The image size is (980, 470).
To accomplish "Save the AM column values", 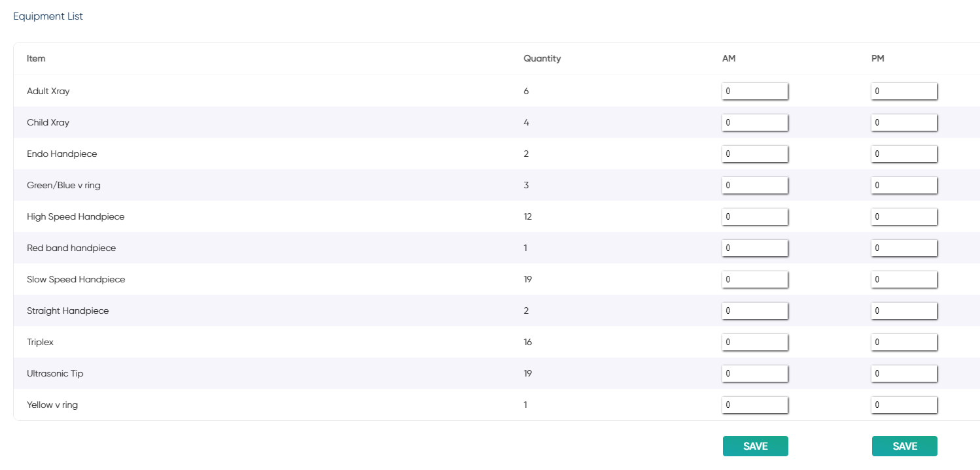I will click(756, 446).
